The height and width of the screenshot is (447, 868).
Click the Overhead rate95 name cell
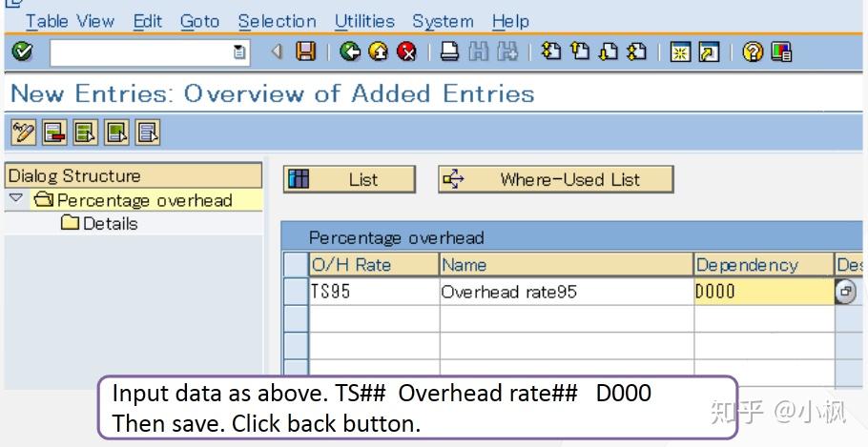point(567,292)
